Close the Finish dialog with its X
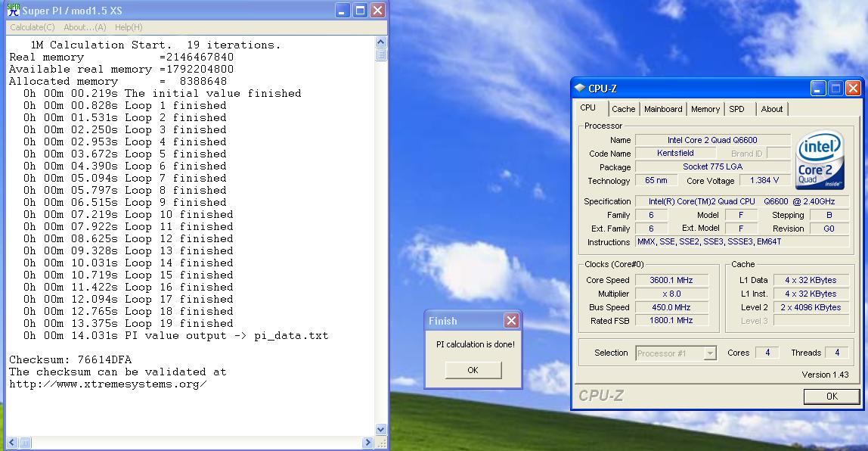The width and height of the screenshot is (868, 451). [511, 320]
